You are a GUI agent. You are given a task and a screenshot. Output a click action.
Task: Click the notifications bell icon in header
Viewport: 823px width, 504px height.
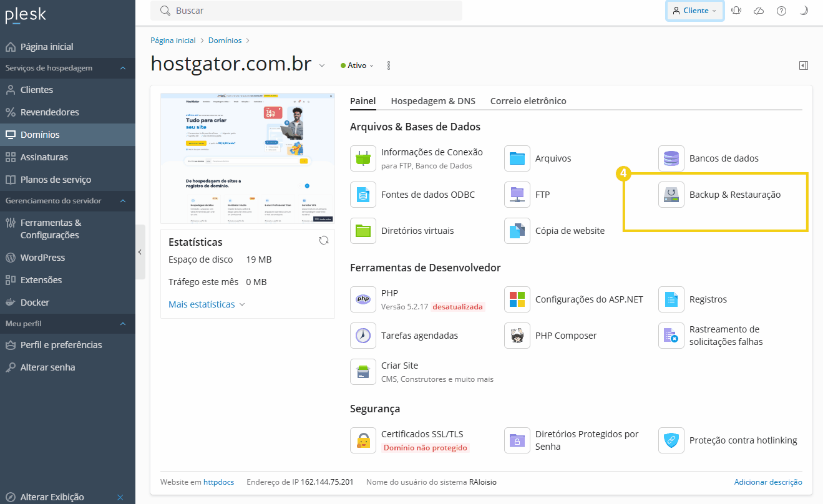pyautogui.click(x=736, y=11)
